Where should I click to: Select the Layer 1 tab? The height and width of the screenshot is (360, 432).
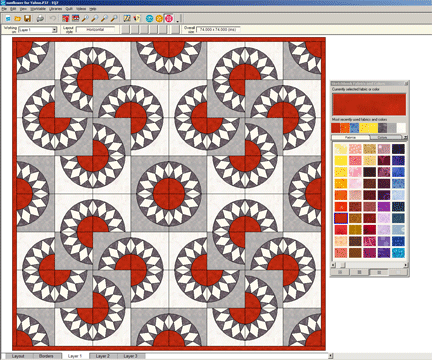click(75, 356)
